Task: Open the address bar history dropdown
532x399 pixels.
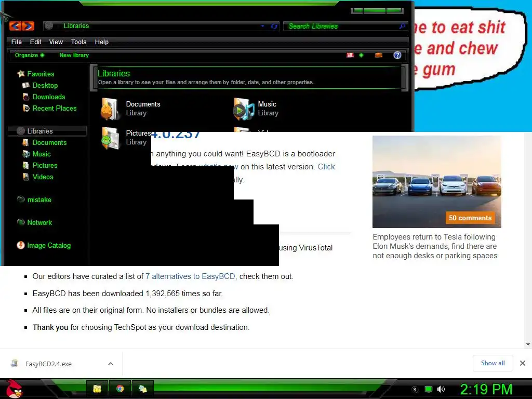Action: point(262,26)
